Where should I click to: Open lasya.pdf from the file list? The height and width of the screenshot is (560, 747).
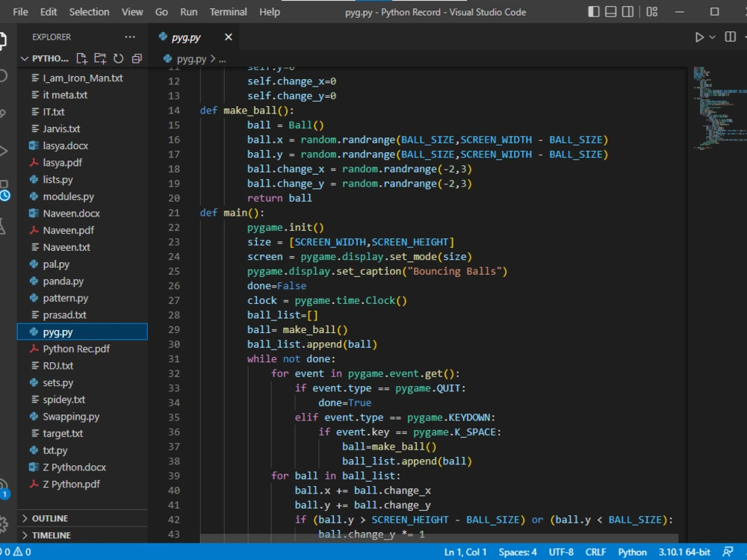click(x=82, y=162)
